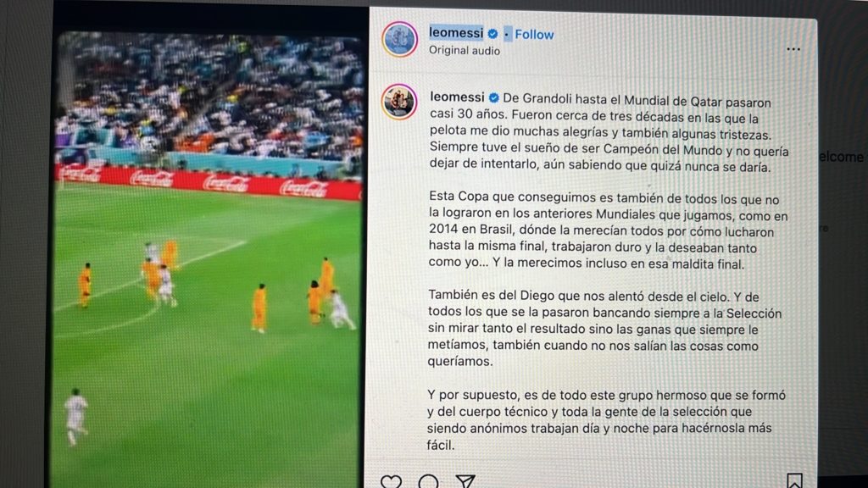Click the verified badge beside header username
Screen dimensions: 868x488
(x=492, y=34)
